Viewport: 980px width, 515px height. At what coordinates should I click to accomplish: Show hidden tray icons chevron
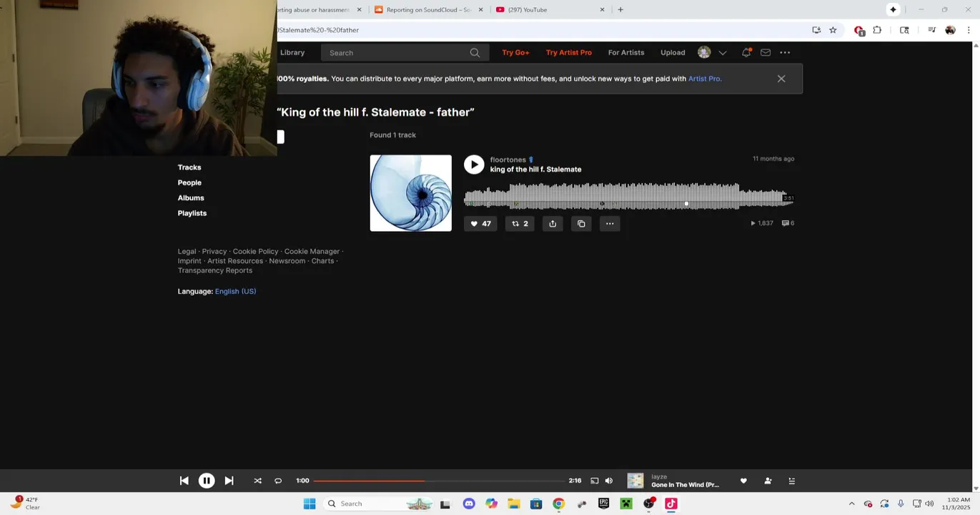[x=851, y=504]
